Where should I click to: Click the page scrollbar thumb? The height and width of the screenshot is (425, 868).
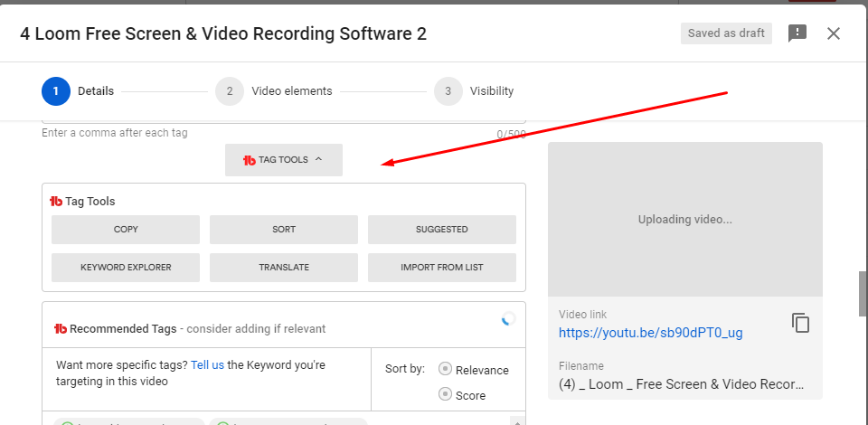[863, 293]
